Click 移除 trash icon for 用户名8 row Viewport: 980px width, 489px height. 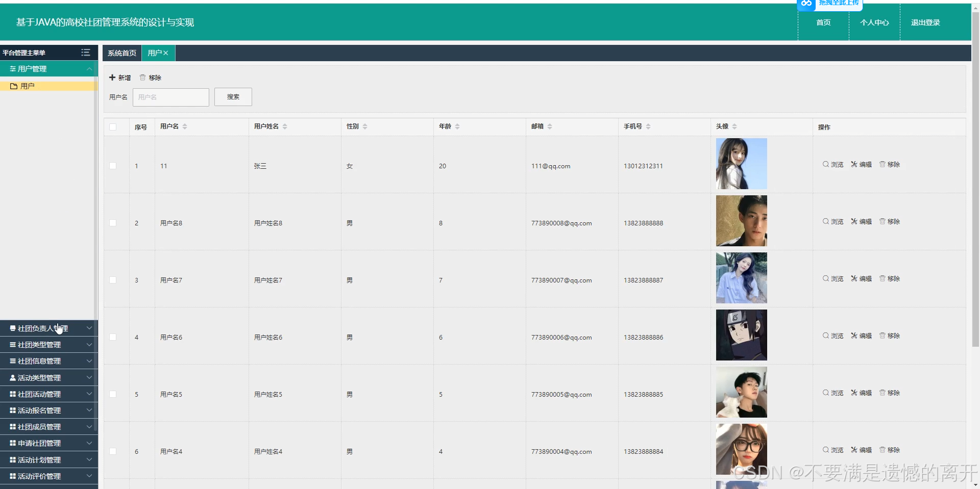tap(882, 221)
